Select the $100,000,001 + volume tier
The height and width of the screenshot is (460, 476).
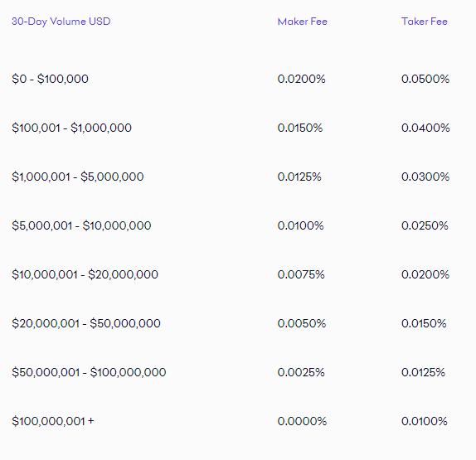(x=53, y=421)
